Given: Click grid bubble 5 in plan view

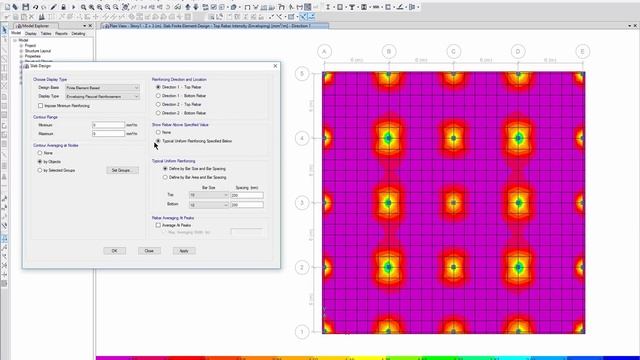Looking at the screenshot, I should point(302,74).
